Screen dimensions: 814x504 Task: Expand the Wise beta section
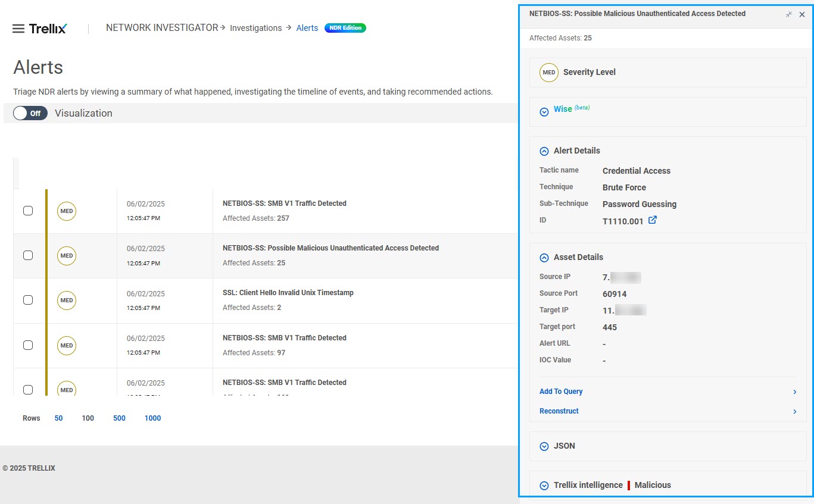pyautogui.click(x=544, y=111)
